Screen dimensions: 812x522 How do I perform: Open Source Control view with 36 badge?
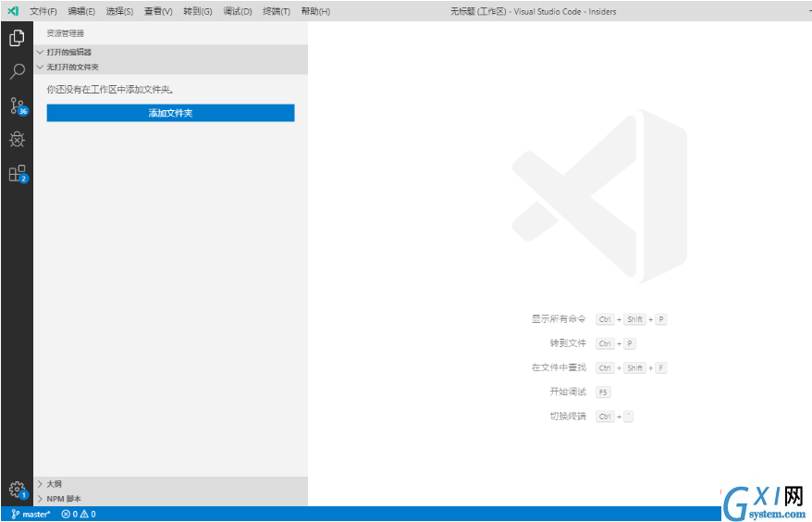(x=18, y=106)
